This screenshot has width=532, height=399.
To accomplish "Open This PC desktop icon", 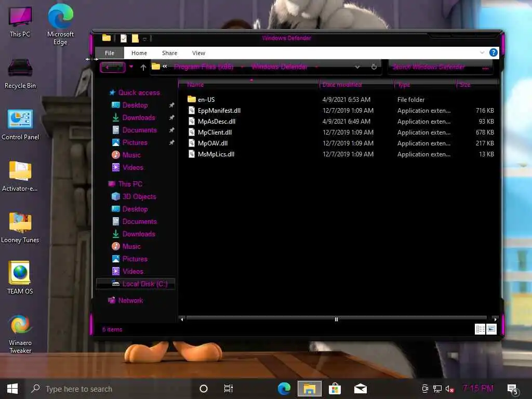I will point(20,21).
